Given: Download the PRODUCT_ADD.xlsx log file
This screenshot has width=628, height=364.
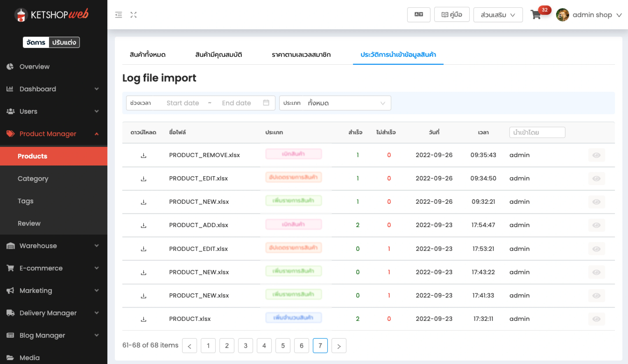Looking at the screenshot, I should (143, 225).
